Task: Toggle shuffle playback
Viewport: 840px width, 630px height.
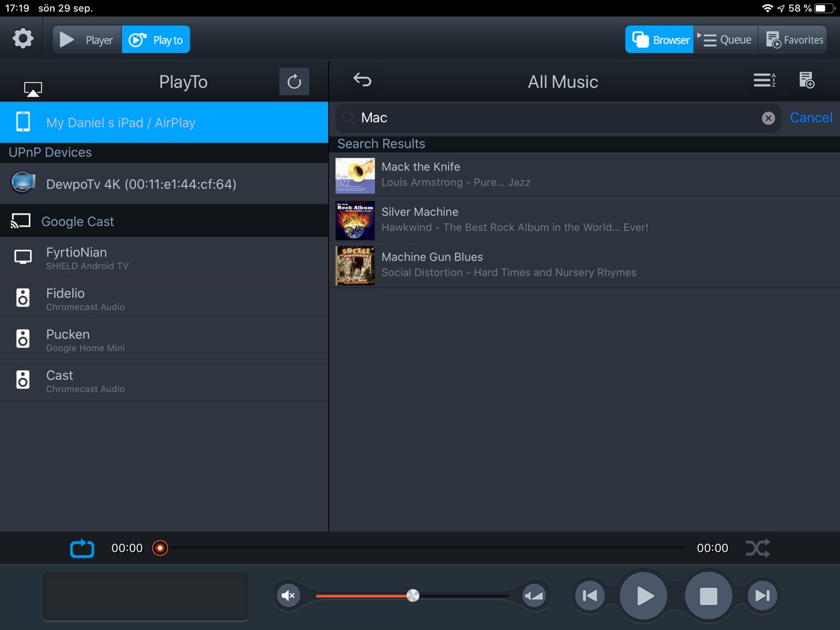Action: point(757,548)
